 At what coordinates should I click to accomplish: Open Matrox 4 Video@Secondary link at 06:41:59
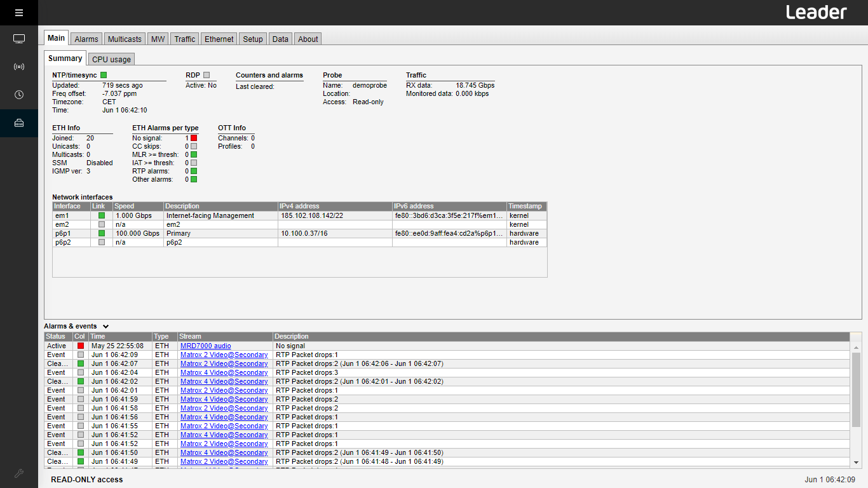coord(224,399)
